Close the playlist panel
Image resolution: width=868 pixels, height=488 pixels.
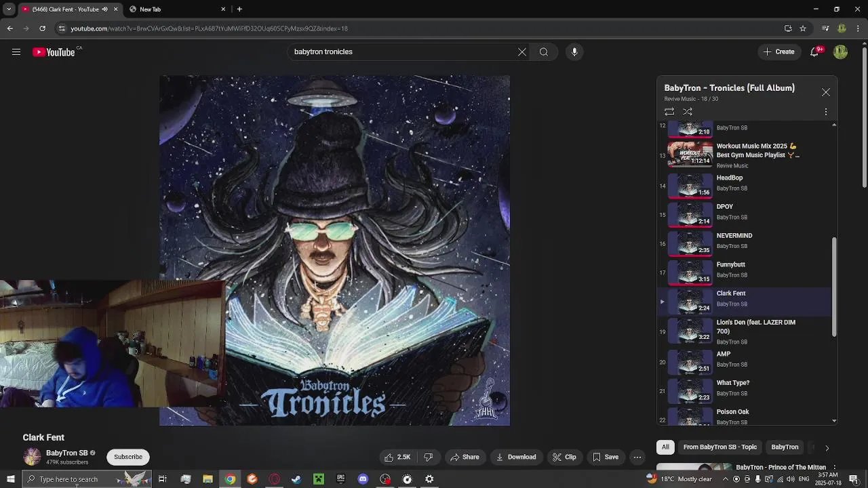point(826,92)
